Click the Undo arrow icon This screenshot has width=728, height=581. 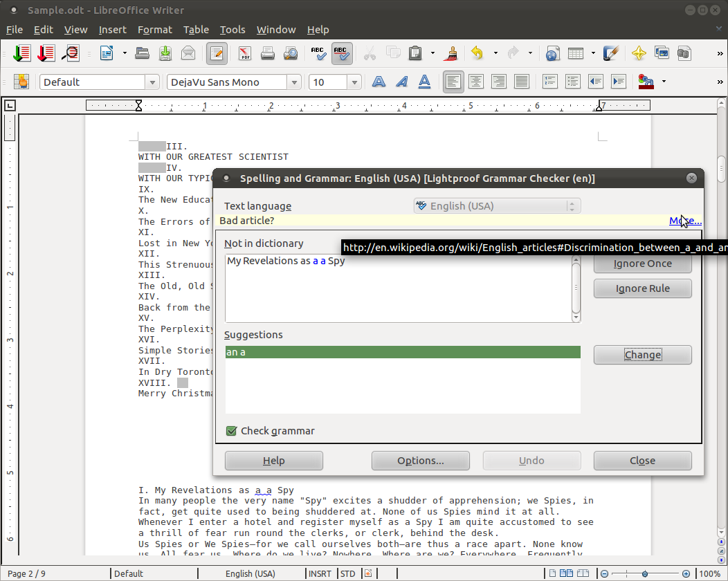[477, 53]
